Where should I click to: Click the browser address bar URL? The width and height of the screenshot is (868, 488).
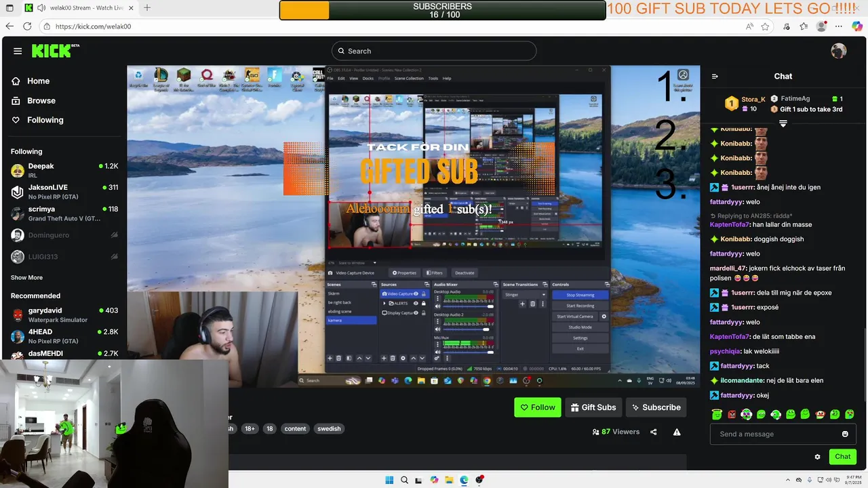93,26
